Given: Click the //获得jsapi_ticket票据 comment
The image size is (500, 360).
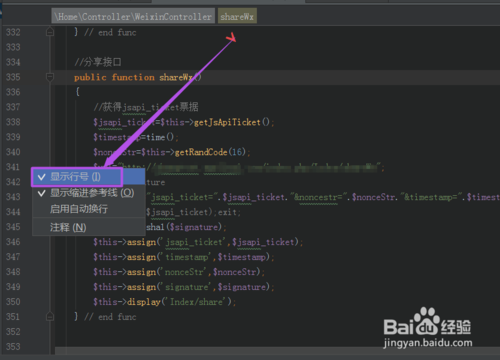Looking at the screenshot, I should [x=146, y=107].
